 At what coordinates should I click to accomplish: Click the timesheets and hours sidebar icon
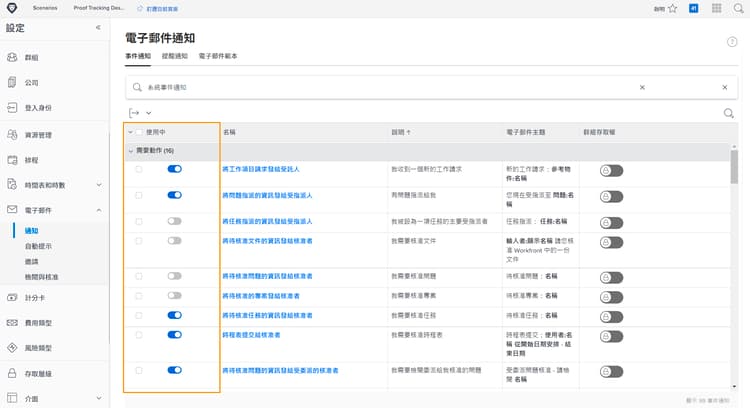click(12, 185)
